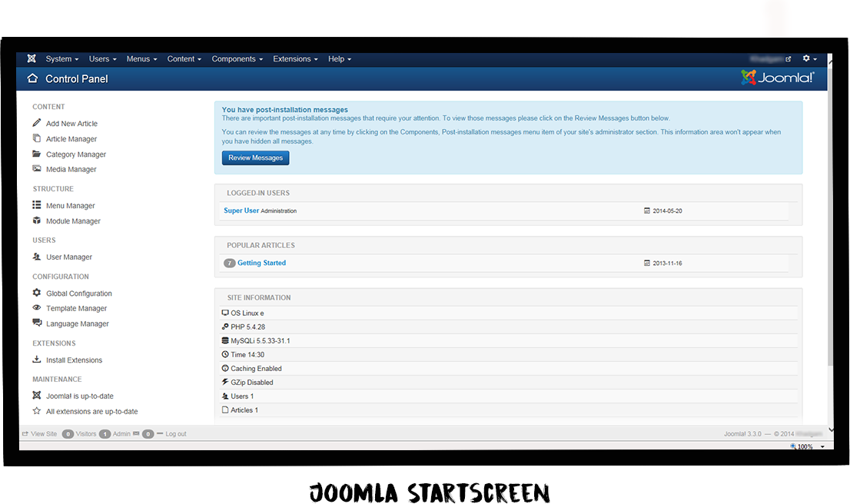850x504 pixels.
Task: Click the Joomla! brand logo in header
Action: click(x=777, y=78)
